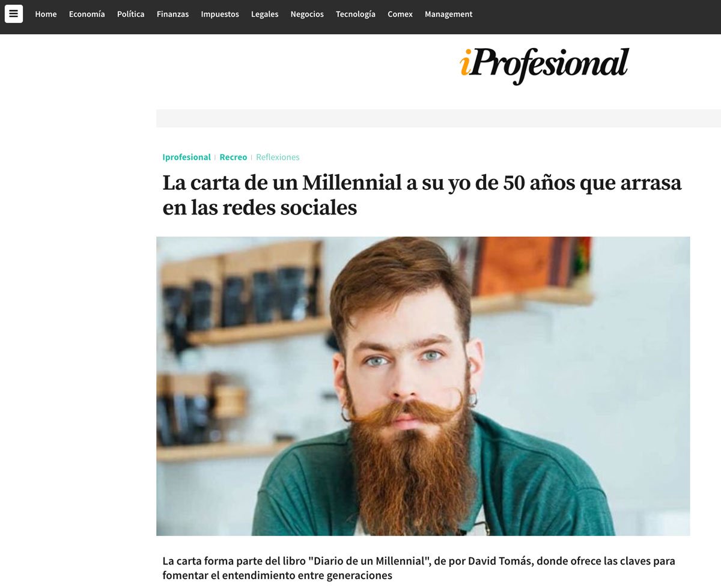Open the Tecnología section

tap(356, 14)
